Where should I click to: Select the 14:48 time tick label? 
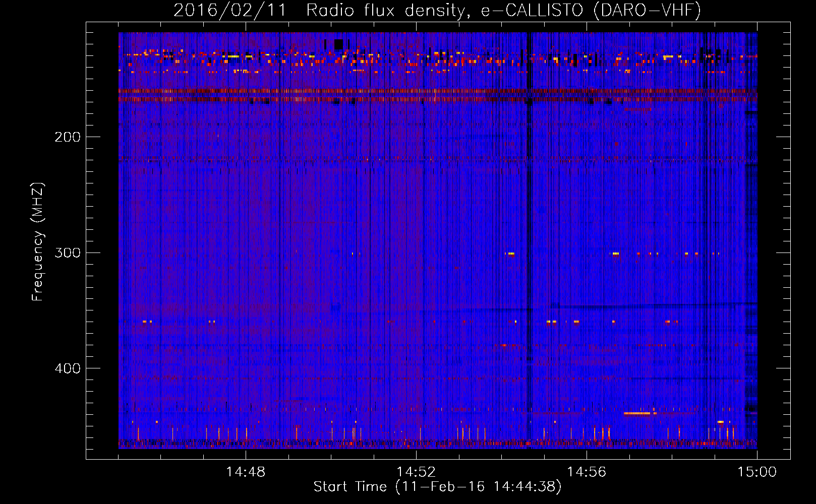(246, 472)
